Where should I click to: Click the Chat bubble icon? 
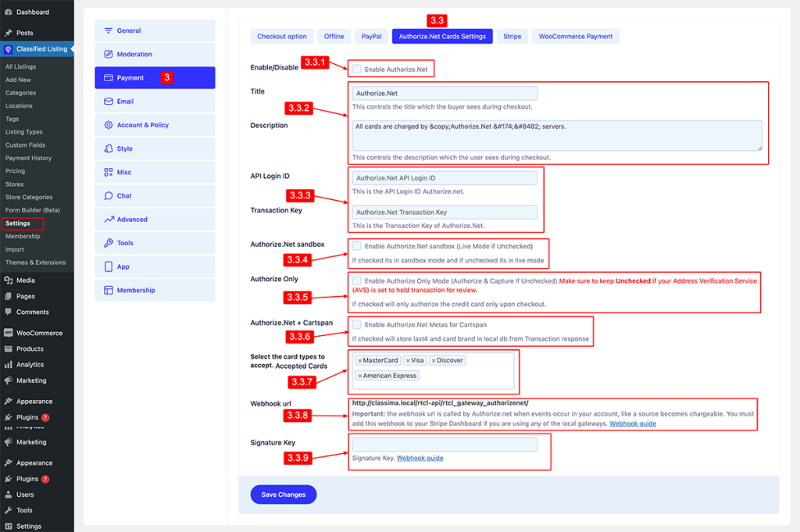pos(108,195)
